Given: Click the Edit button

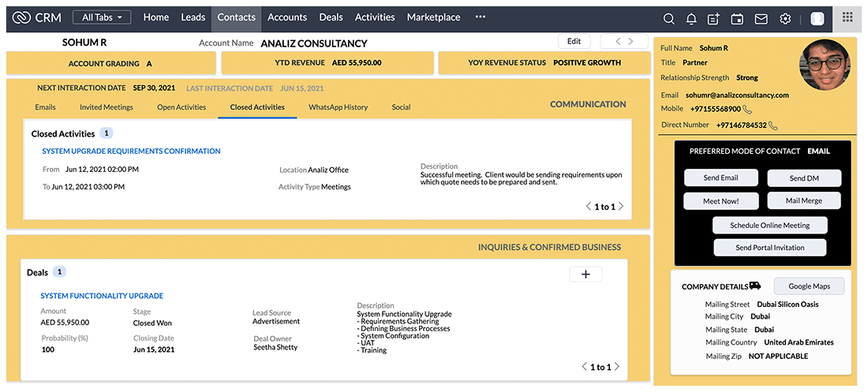Looking at the screenshot, I should pyautogui.click(x=574, y=41).
